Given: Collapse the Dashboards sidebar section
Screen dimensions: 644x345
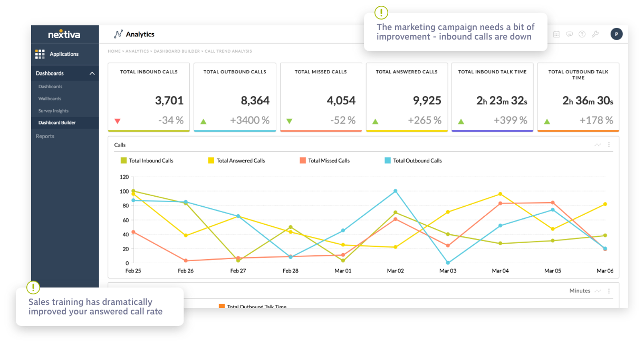Looking at the screenshot, I should (92, 74).
